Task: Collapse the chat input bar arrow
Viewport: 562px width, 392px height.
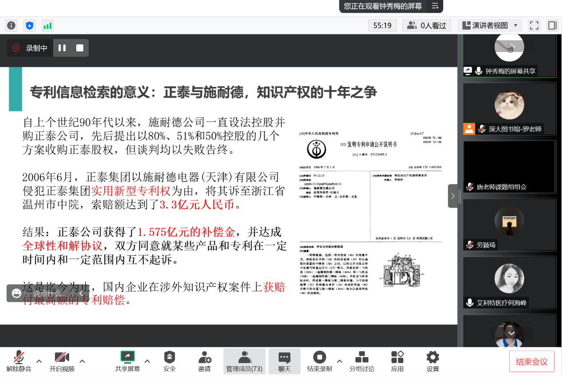Action: 81,293
